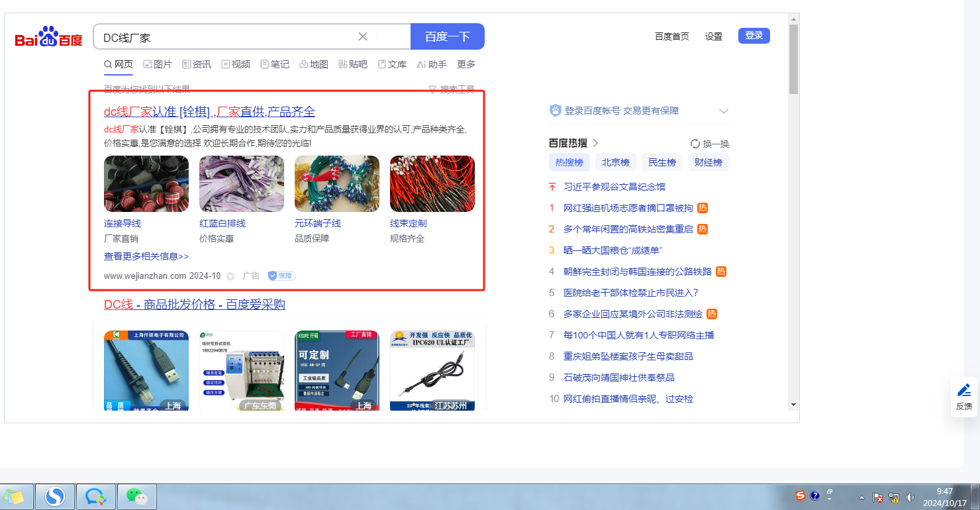This screenshot has width=980, height=510.
Task: Click the 上海仟硕电子有限公司 USB cable product image
Action: pyautogui.click(x=146, y=371)
